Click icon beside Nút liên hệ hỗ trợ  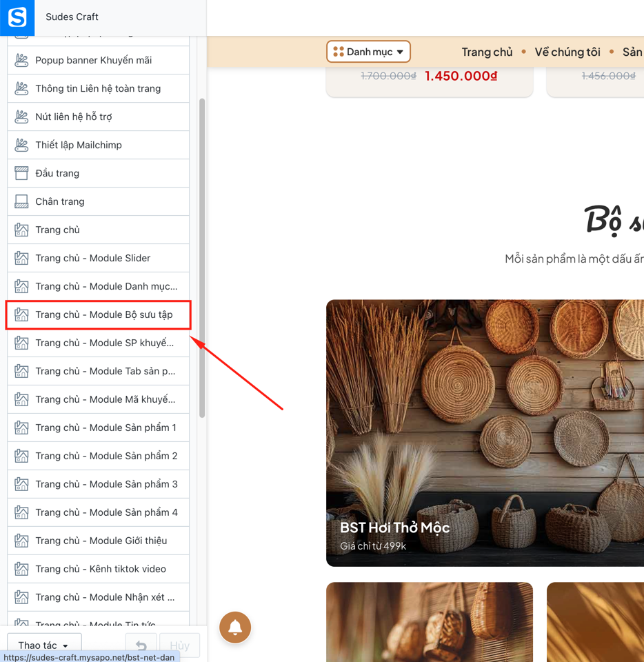click(x=21, y=117)
